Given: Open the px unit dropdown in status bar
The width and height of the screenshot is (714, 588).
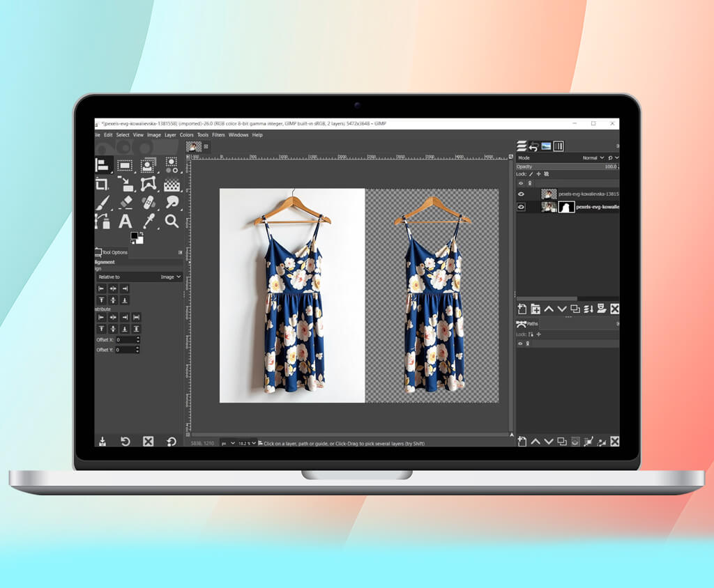Looking at the screenshot, I should click(x=228, y=443).
